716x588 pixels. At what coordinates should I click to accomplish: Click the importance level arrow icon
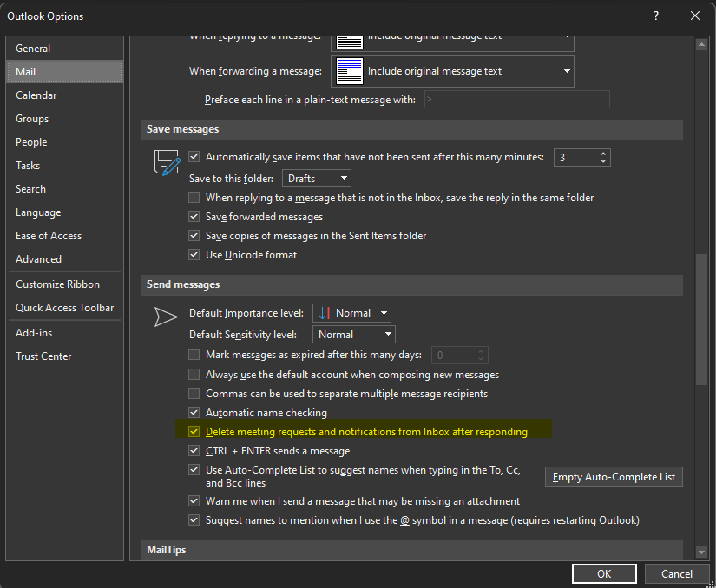tap(325, 313)
